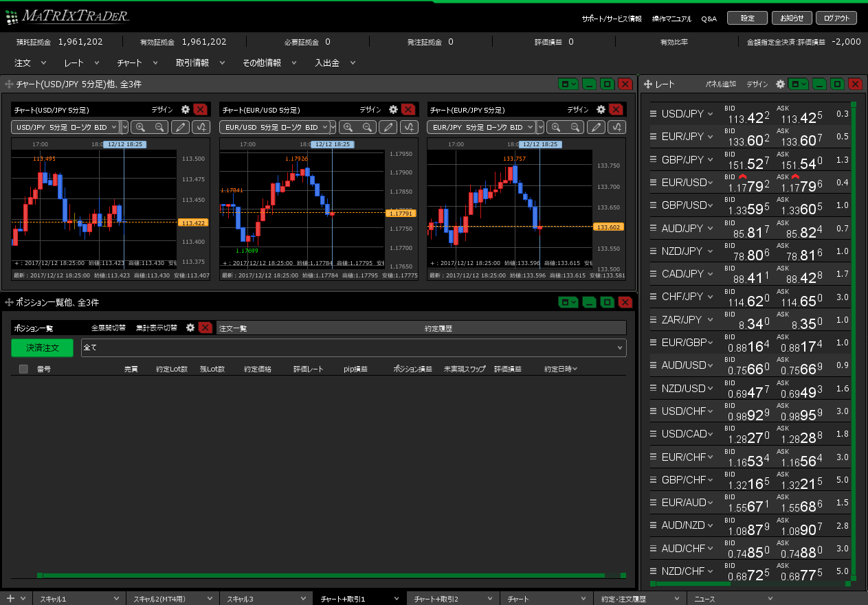Image resolution: width=868 pixels, height=605 pixels.
Task: Click the 決済注文 button
Action: (42, 347)
